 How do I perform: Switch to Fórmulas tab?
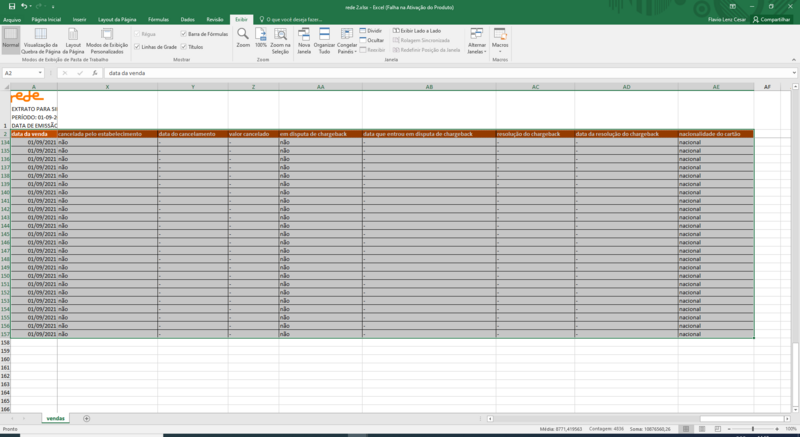(158, 19)
